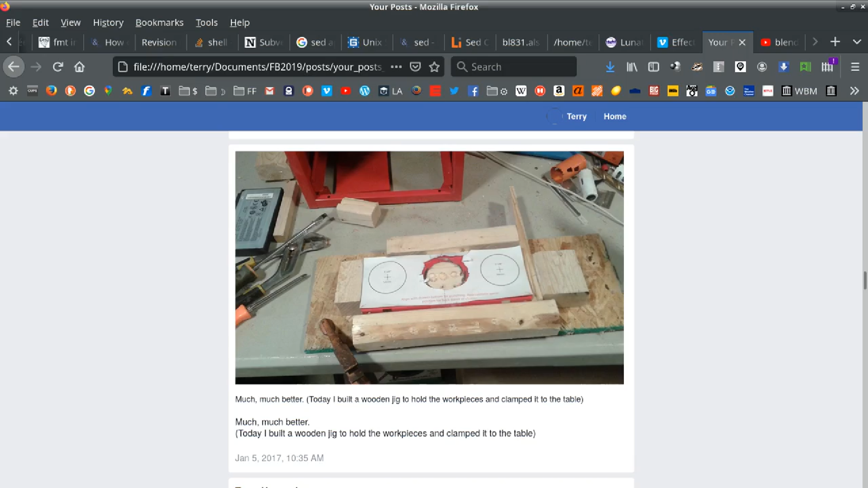Show more bookmarks overflow chevron
Viewport: 868px width, 488px height.
[854, 91]
